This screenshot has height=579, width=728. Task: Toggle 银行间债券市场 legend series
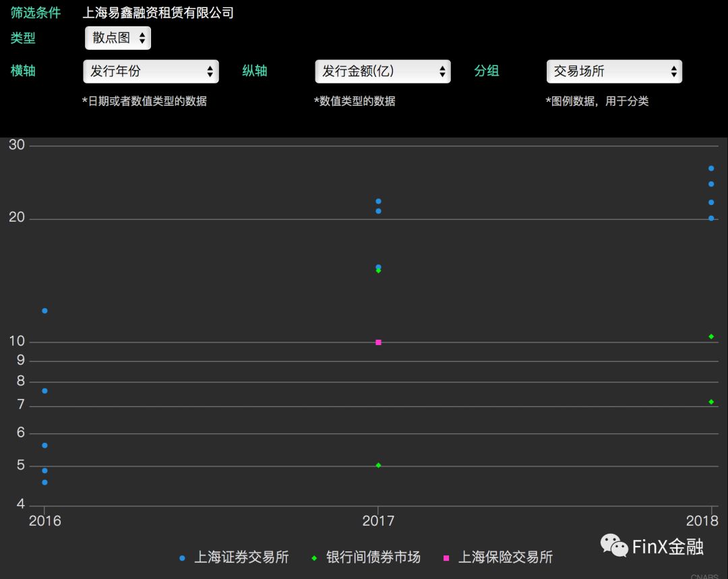[366, 557]
